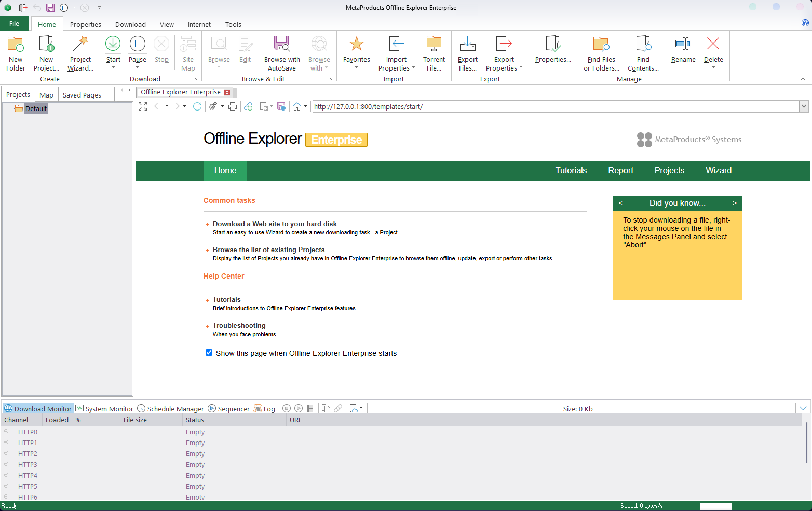Open the Export Files dialog
Viewport: 812px width, 511px height.
(468, 53)
